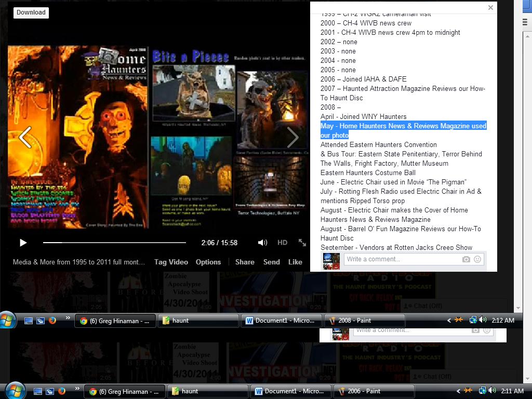The width and height of the screenshot is (532, 399).
Task: Enter fullscreen video mode
Action: pos(302,243)
